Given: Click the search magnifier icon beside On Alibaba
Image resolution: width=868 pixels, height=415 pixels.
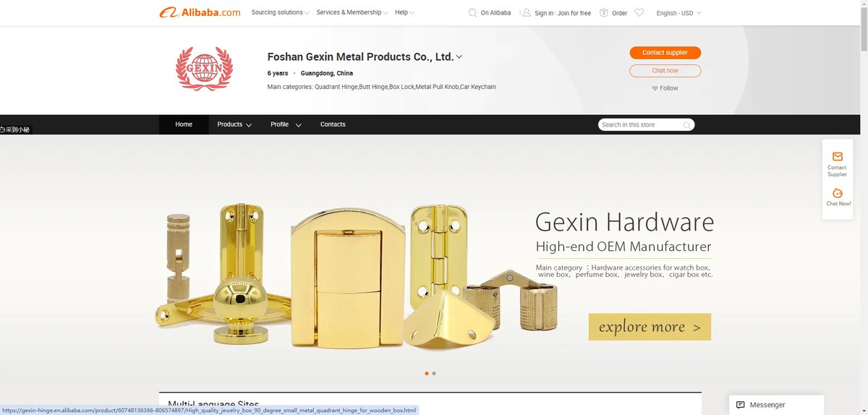Looking at the screenshot, I should tap(472, 12).
